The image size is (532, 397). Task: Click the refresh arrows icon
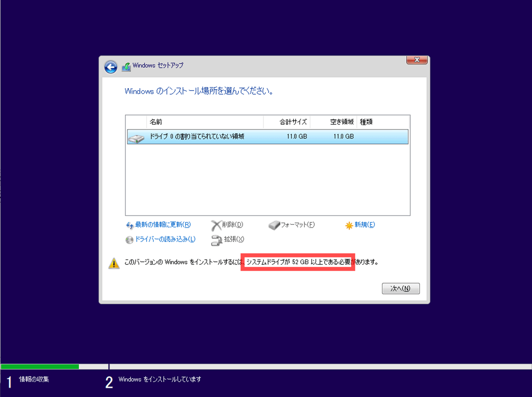coord(130,226)
